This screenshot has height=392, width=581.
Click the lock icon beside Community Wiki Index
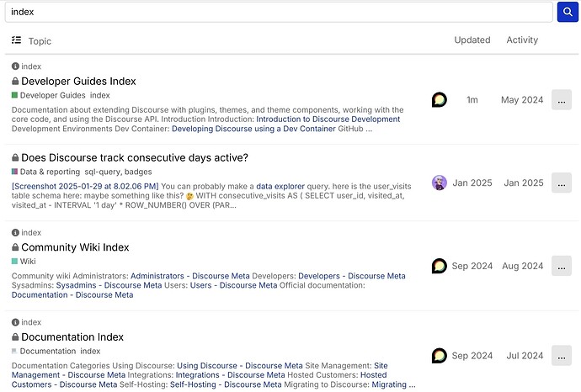coord(15,247)
